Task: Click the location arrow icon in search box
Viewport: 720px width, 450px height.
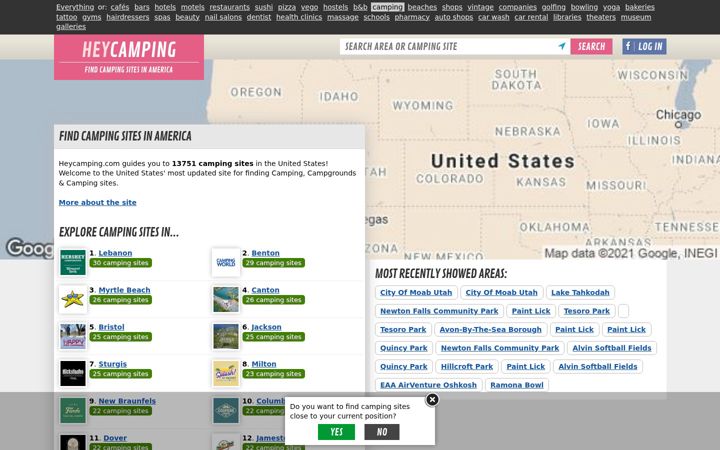Action: (562, 46)
